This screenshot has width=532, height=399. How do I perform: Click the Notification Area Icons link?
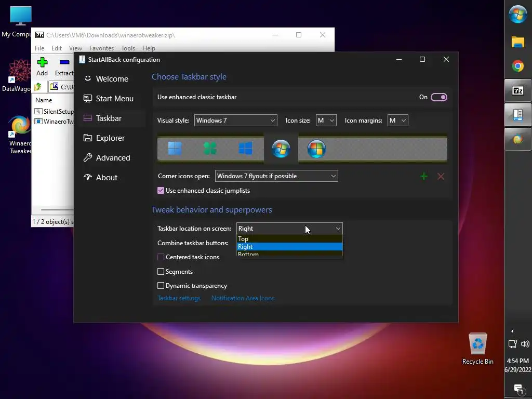(x=243, y=298)
